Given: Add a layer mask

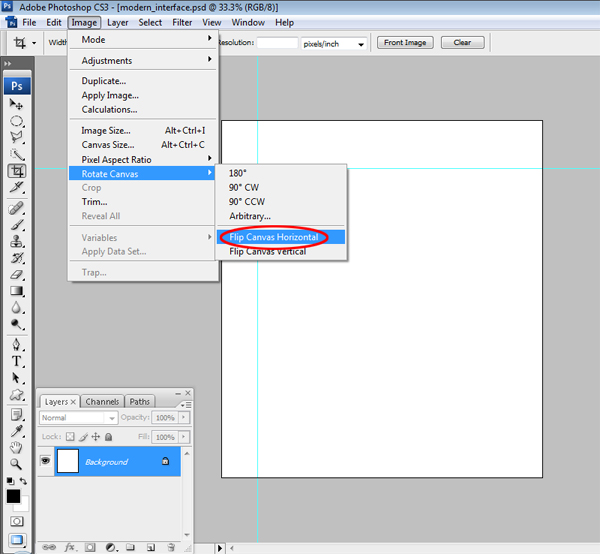Looking at the screenshot, I should [x=90, y=547].
